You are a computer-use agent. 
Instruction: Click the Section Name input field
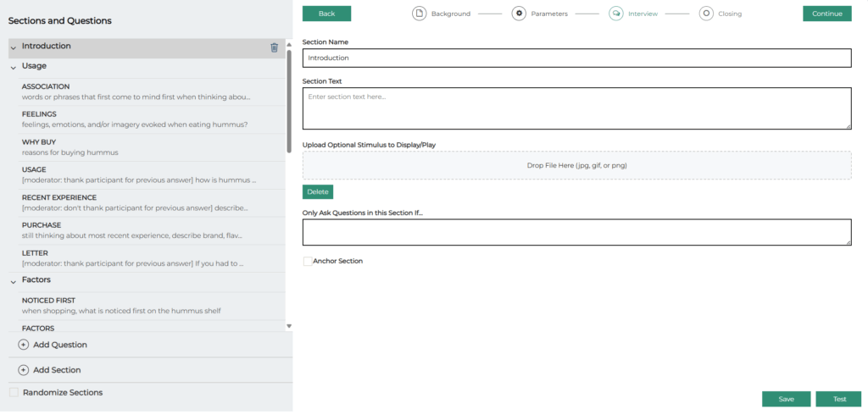pos(576,58)
